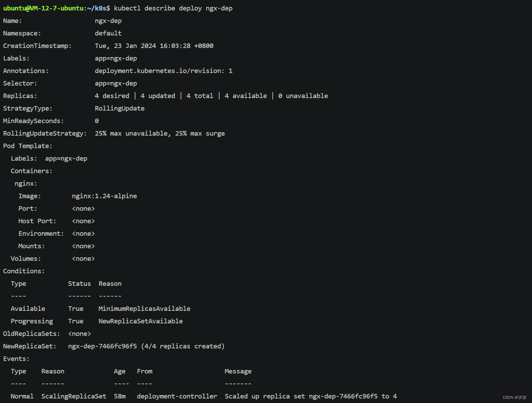
Task: Click the 'Image:' label
Action: tap(30, 196)
